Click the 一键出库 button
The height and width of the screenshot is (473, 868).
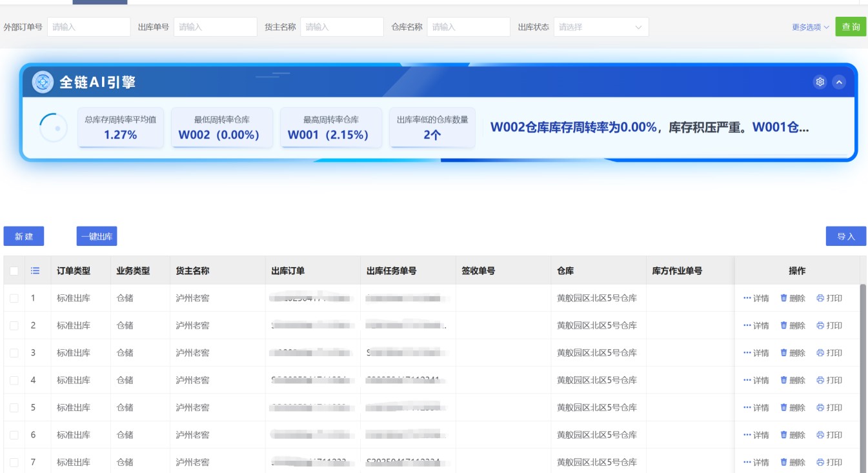(x=97, y=236)
